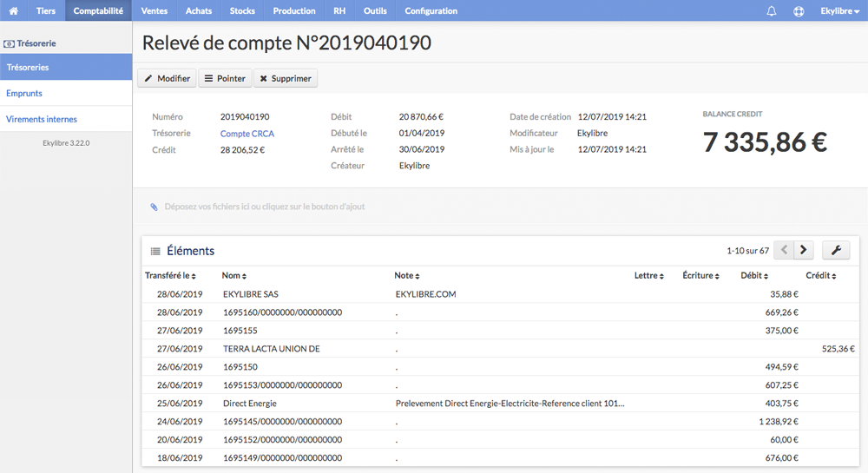Click the 1 238,92 € debit value
Screen dimensions: 868x473
coord(779,422)
